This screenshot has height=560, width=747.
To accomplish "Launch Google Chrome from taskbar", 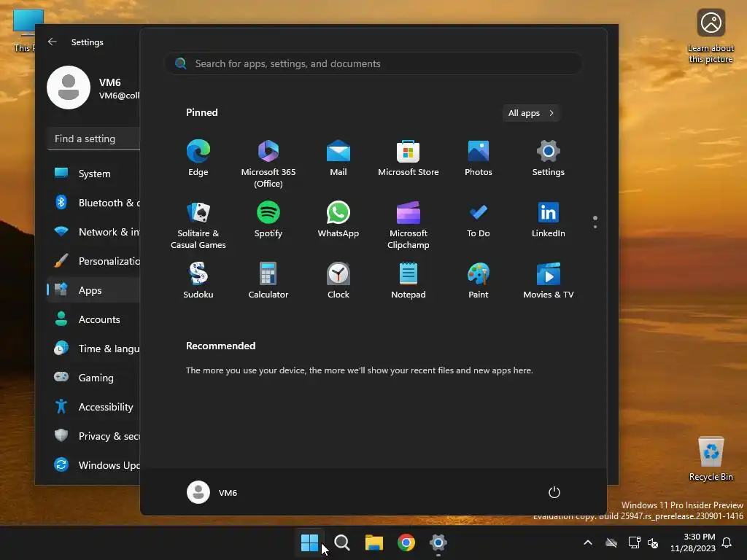I will [x=406, y=542].
